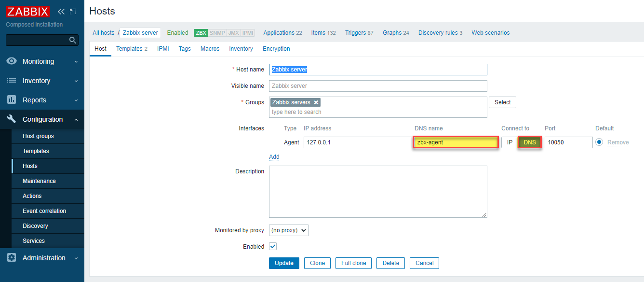Click the Zabbix logo

coord(28,12)
